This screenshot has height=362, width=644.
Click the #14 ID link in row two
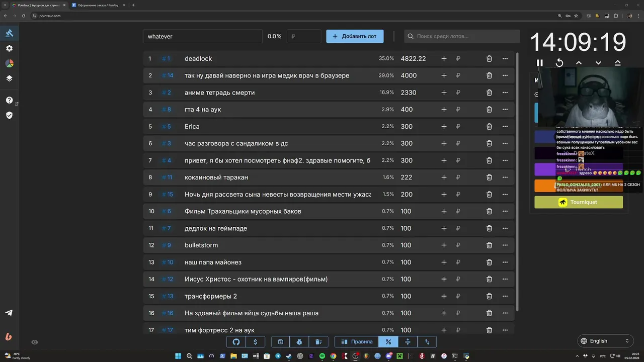pos(168,75)
